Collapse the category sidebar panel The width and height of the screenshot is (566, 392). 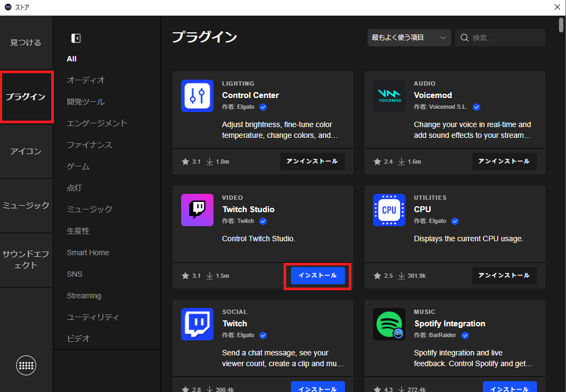click(75, 38)
